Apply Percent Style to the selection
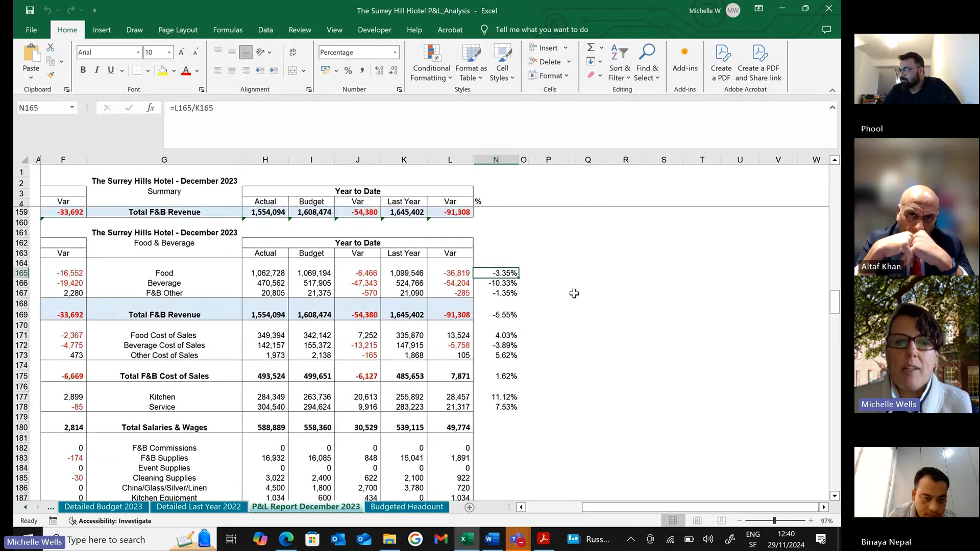Image resolution: width=980 pixels, height=551 pixels. (x=349, y=70)
